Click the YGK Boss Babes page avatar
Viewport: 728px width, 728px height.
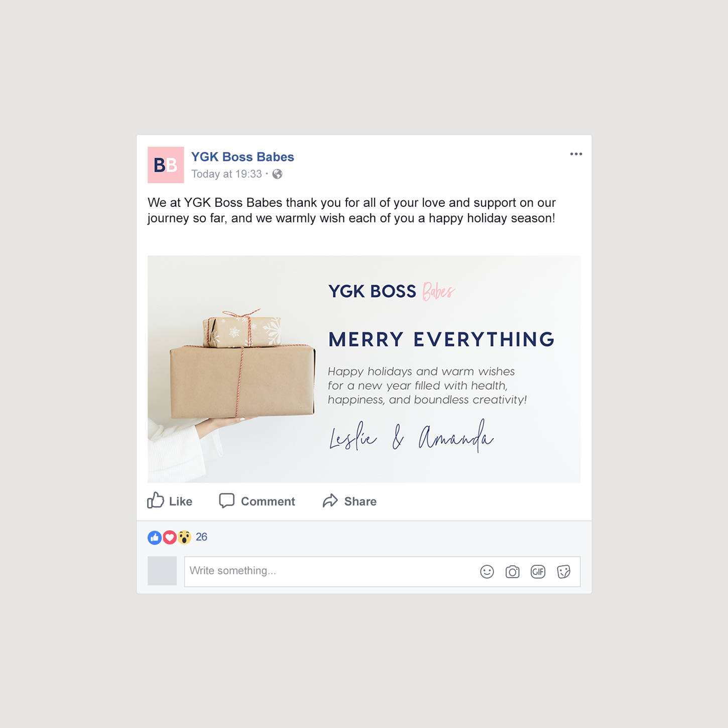166,165
